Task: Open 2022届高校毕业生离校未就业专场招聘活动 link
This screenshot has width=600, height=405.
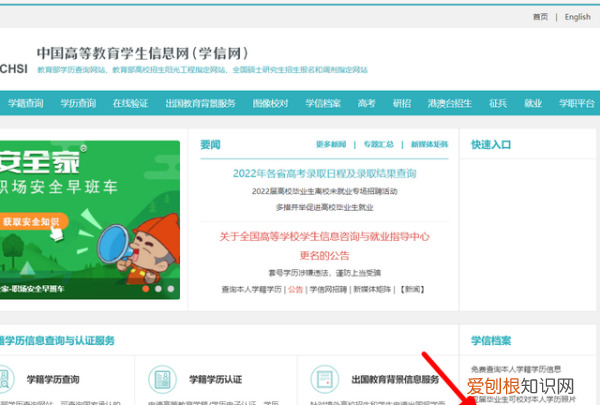Action: click(x=324, y=191)
